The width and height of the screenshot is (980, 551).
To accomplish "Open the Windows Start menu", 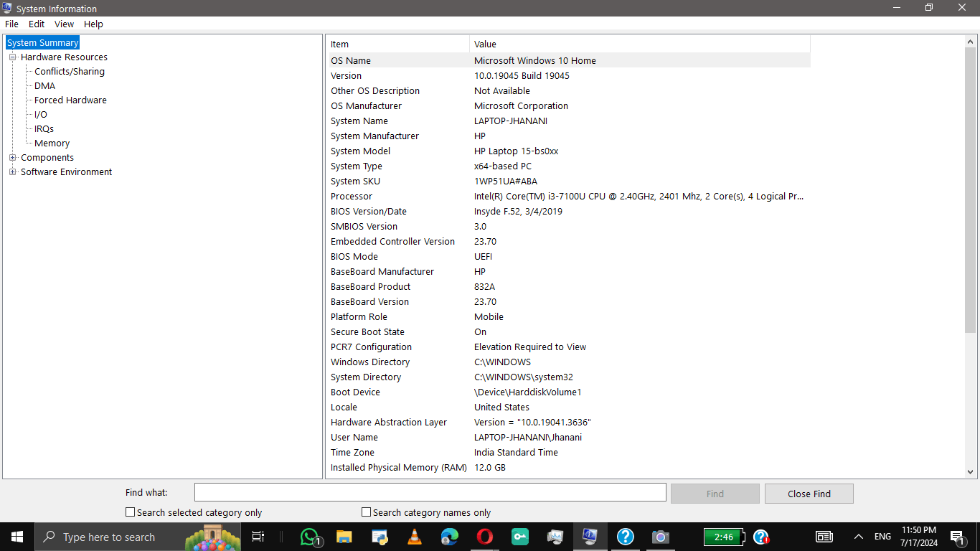I will (x=17, y=537).
